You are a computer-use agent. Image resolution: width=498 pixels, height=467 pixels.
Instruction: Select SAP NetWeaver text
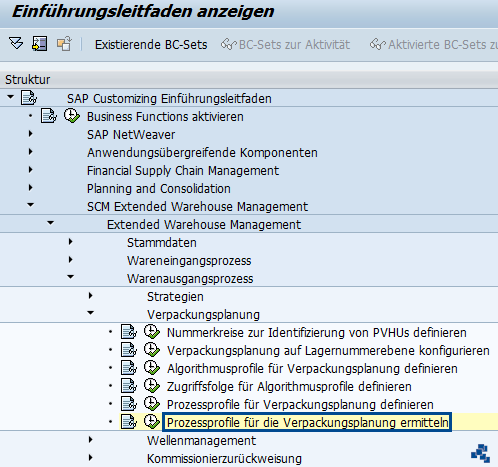(131, 135)
